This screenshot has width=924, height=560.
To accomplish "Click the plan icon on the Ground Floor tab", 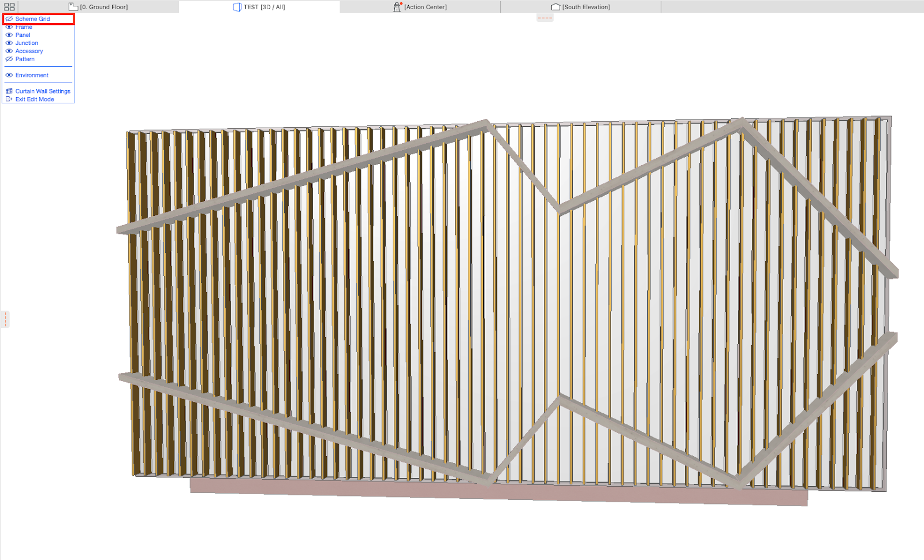I will (x=72, y=6).
